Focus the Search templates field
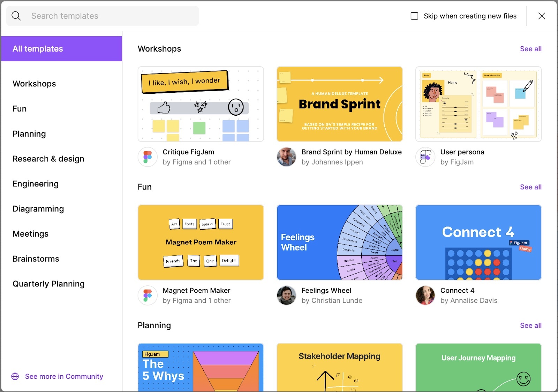558x392 pixels. (103, 16)
